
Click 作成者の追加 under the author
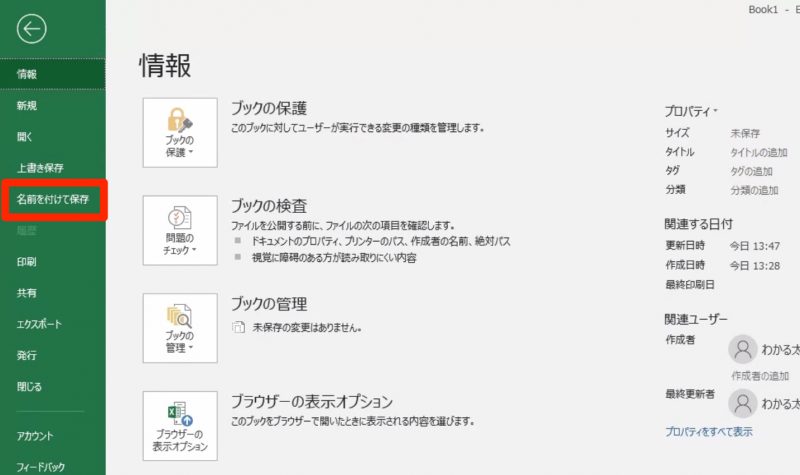pyautogui.click(x=761, y=375)
